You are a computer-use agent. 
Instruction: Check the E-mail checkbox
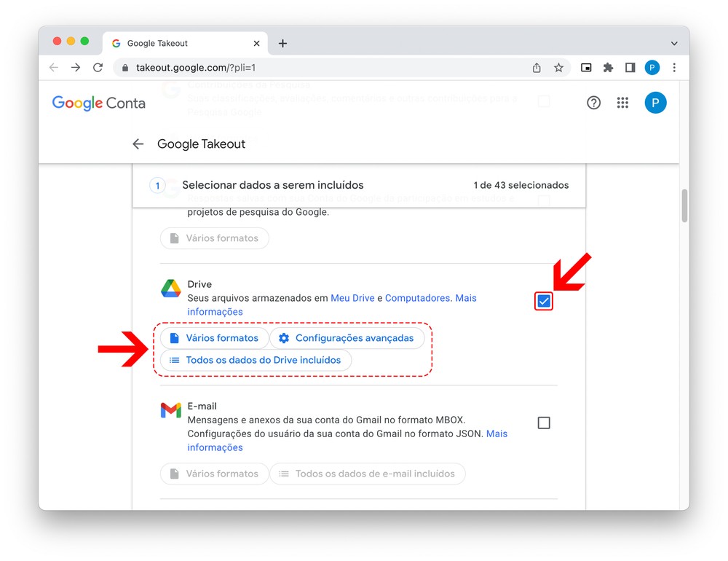point(544,423)
